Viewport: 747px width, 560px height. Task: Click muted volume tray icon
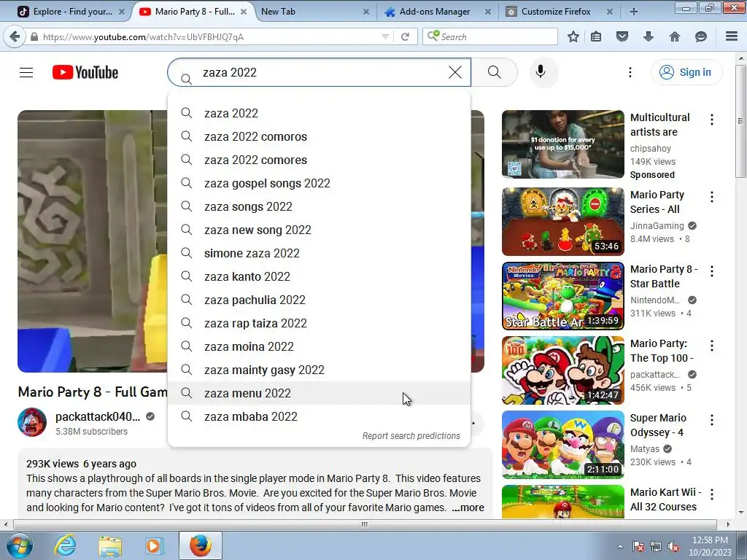(673, 546)
